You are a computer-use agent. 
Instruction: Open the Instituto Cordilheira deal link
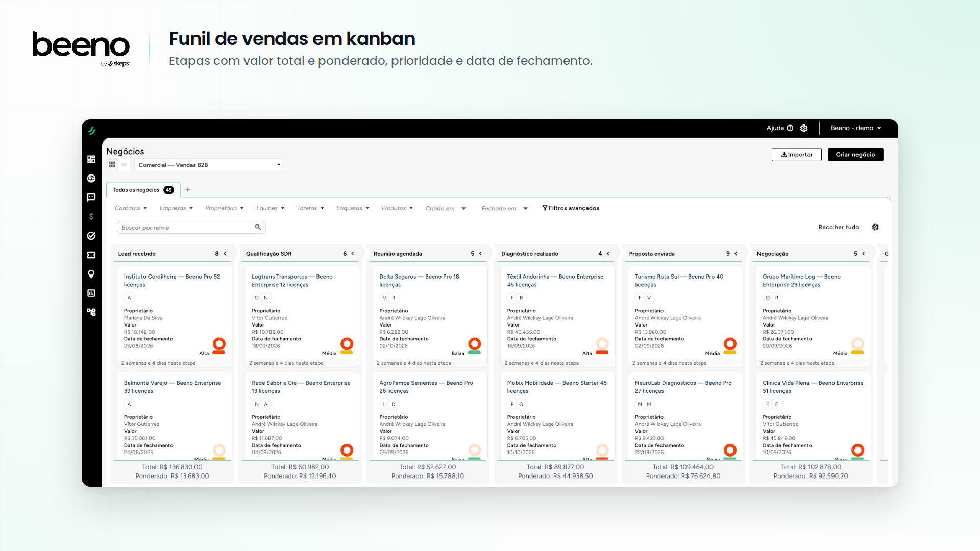tap(172, 281)
